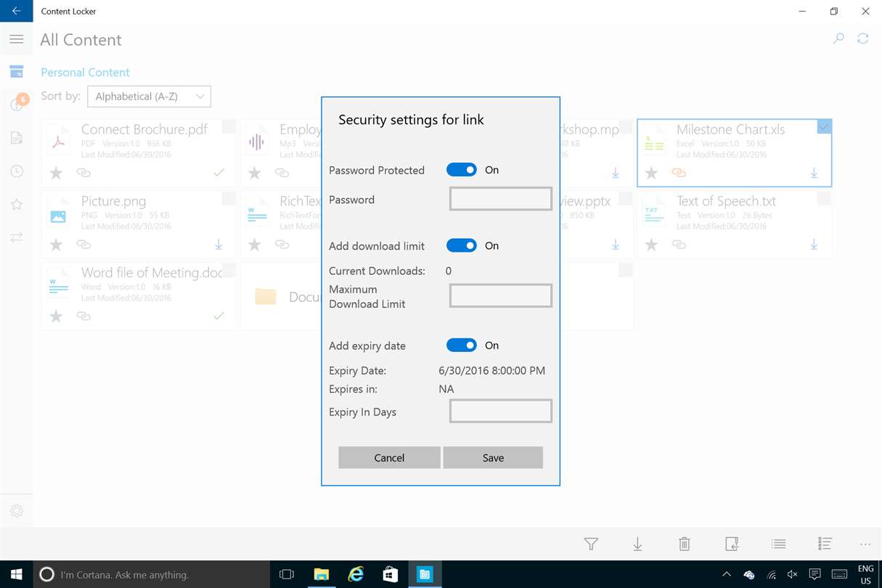Turn off the Add expiry date switch
The width and height of the screenshot is (882, 588).
[x=462, y=346]
